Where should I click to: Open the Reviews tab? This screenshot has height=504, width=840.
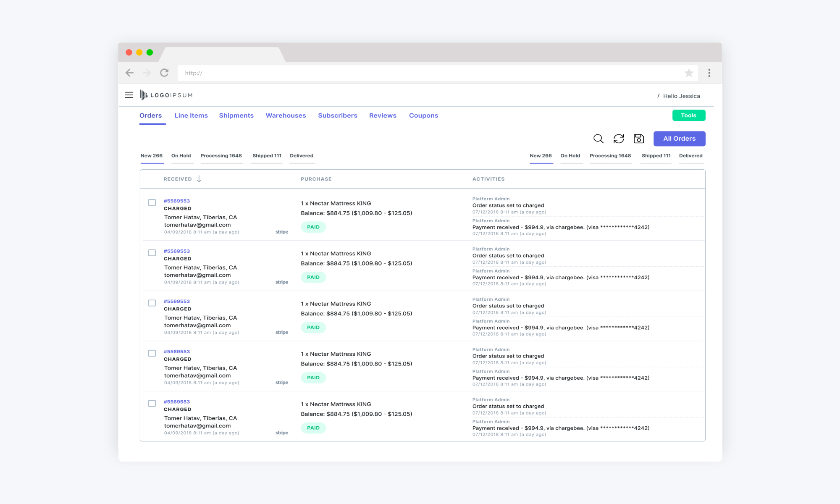[383, 115]
